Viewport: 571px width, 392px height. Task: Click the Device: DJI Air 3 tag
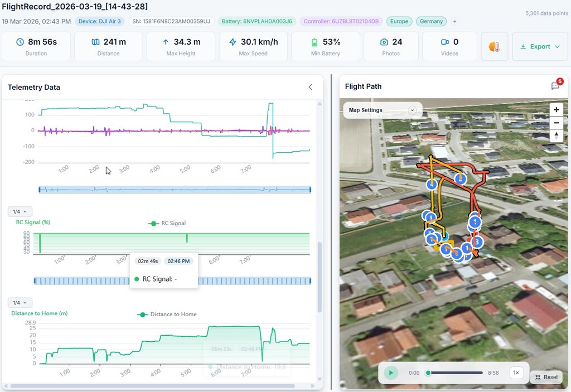pos(99,22)
